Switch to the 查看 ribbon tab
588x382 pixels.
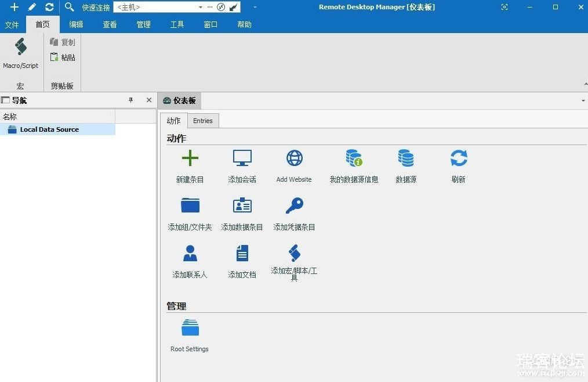pyautogui.click(x=110, y=24)
